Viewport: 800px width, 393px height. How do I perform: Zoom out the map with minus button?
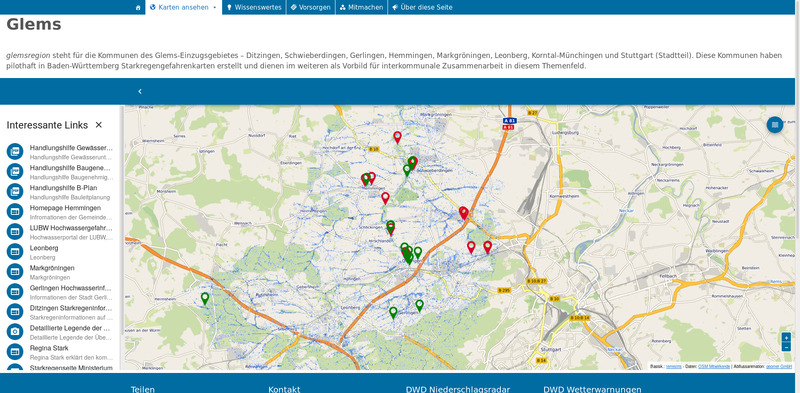pyautogui.click(x=786, y=347)
